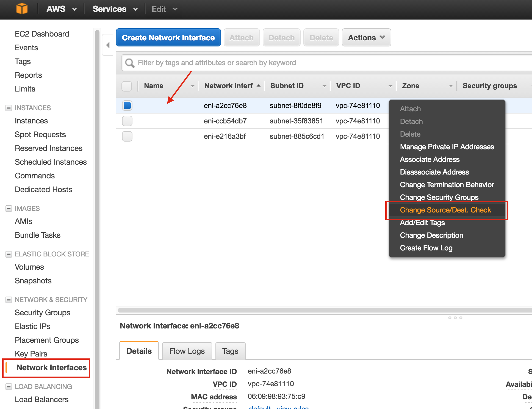The image size is (532, 409).
Task: Open Commands in sidebar
Action: [x=35, y=176]
